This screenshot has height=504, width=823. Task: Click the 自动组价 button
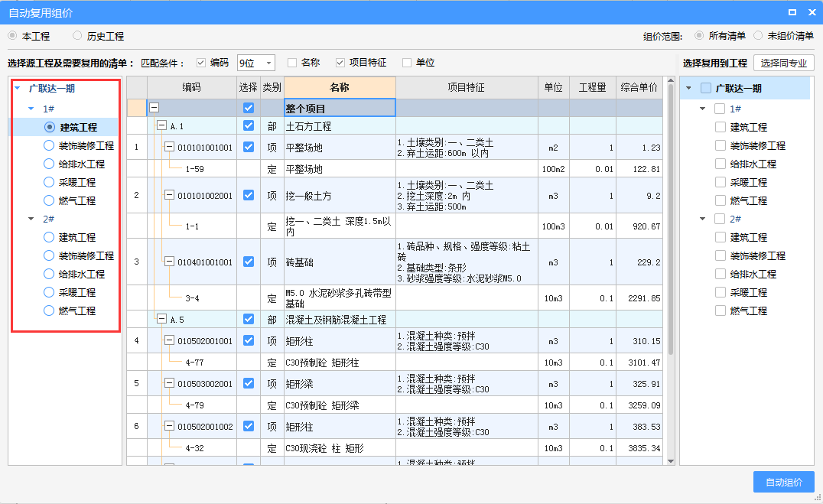[783, 482]
